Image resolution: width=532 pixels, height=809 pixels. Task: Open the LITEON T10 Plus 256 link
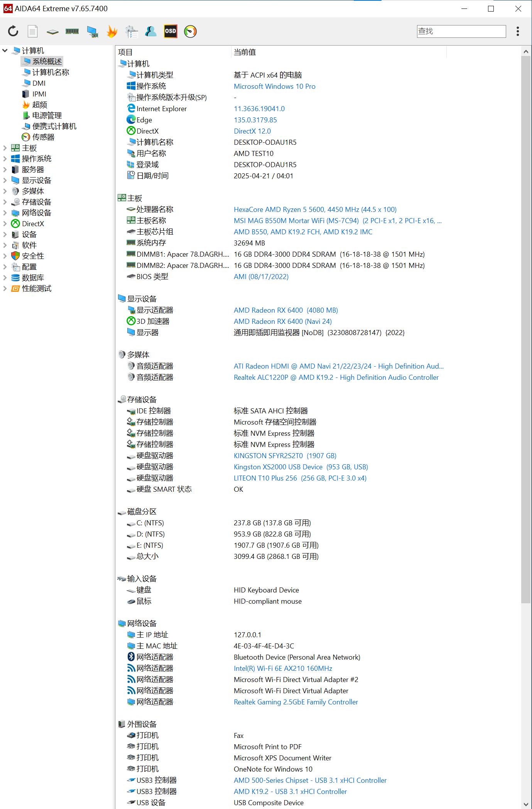coord(300,478)
